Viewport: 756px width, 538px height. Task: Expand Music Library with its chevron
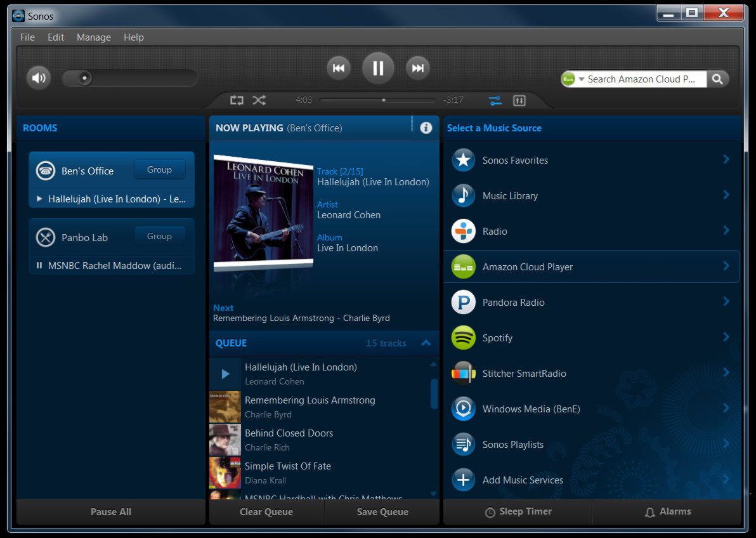(726, 195)
